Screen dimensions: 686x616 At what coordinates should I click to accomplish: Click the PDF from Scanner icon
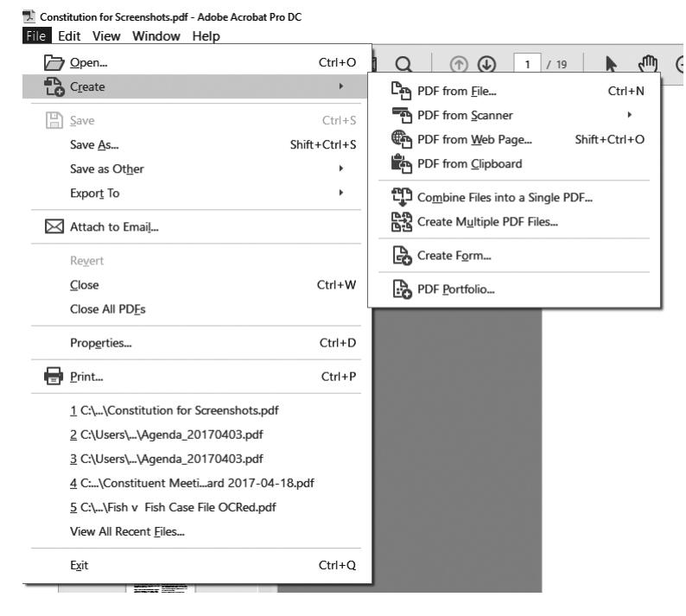[x=402, y=115]
